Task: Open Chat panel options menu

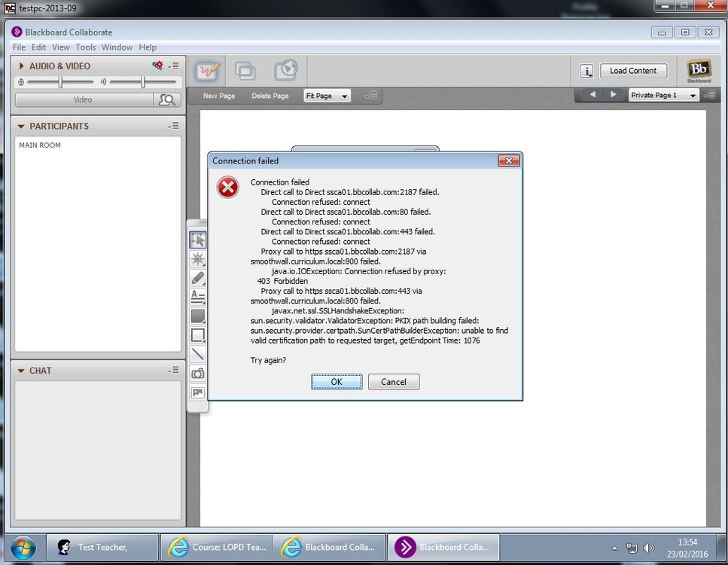Action: pyautogui.click(x=174, y=370)
